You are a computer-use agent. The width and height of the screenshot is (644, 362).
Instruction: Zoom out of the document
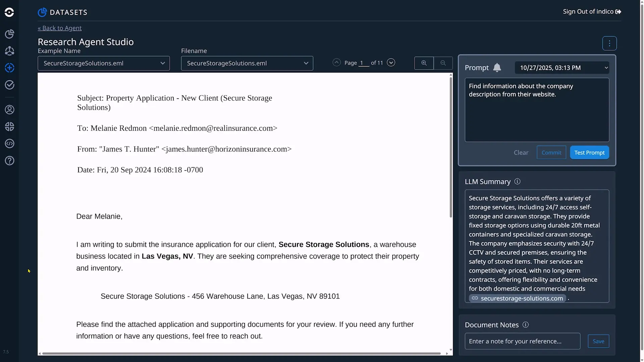tap(443, 63)
